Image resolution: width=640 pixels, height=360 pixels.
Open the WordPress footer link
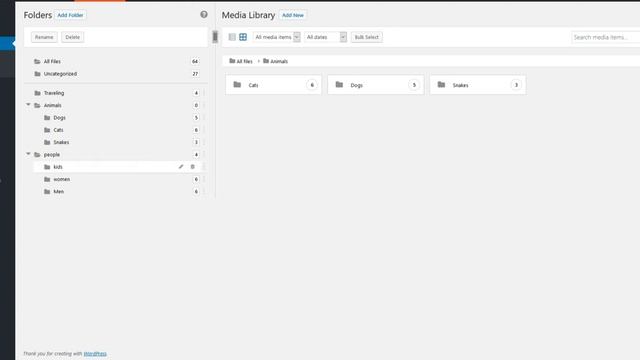click(x=95, y=353)
